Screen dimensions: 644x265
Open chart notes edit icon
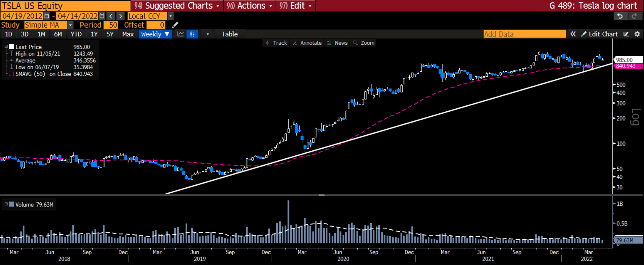click(x=626, y=34)
